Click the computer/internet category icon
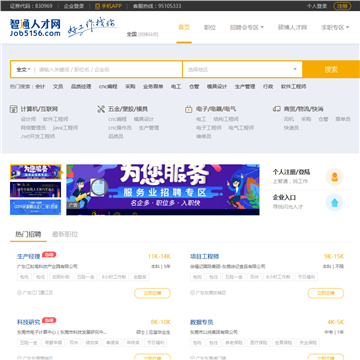360x360 pixels. [14, 109]
